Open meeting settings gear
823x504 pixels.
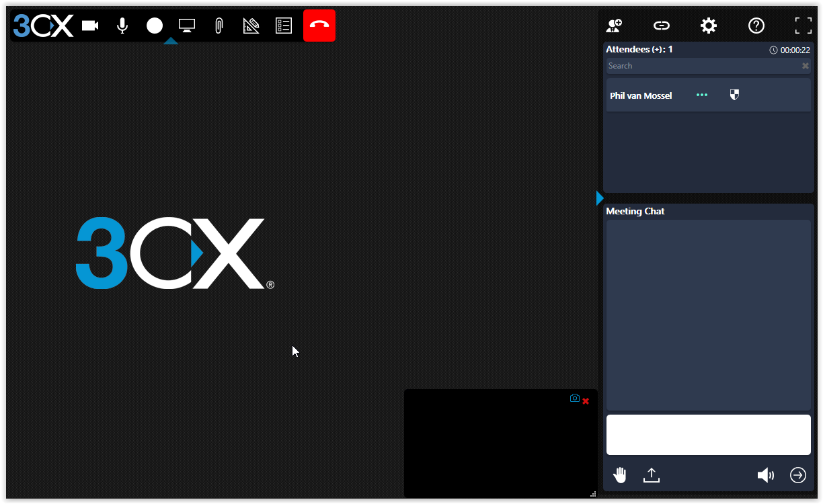pos(709,26)
